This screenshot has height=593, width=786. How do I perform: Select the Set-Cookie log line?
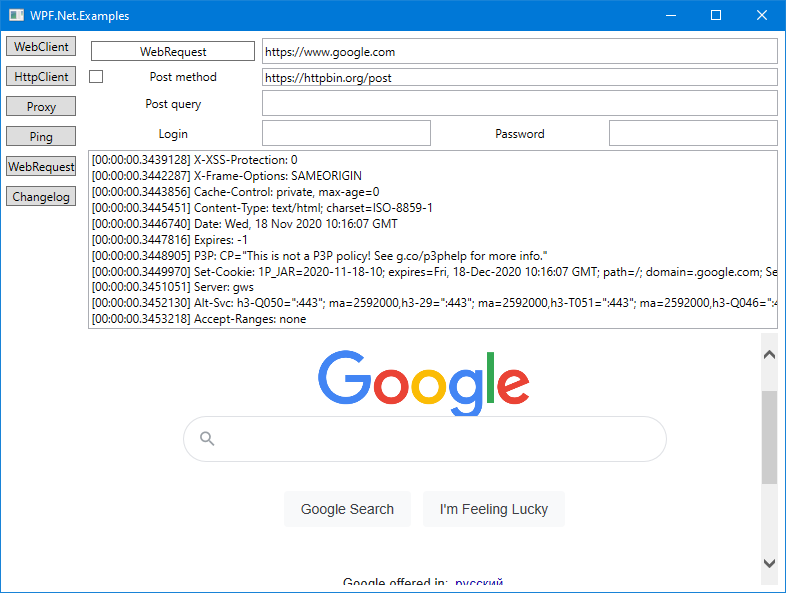tap(433, 272)
